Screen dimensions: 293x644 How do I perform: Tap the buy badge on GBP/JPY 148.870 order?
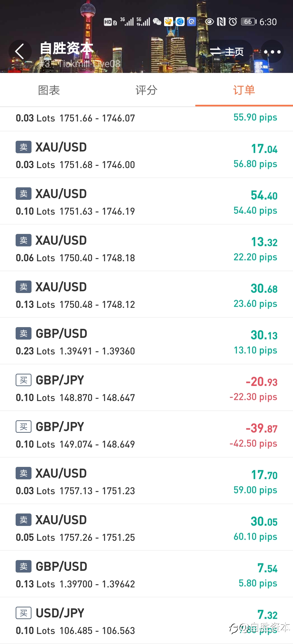23,380
